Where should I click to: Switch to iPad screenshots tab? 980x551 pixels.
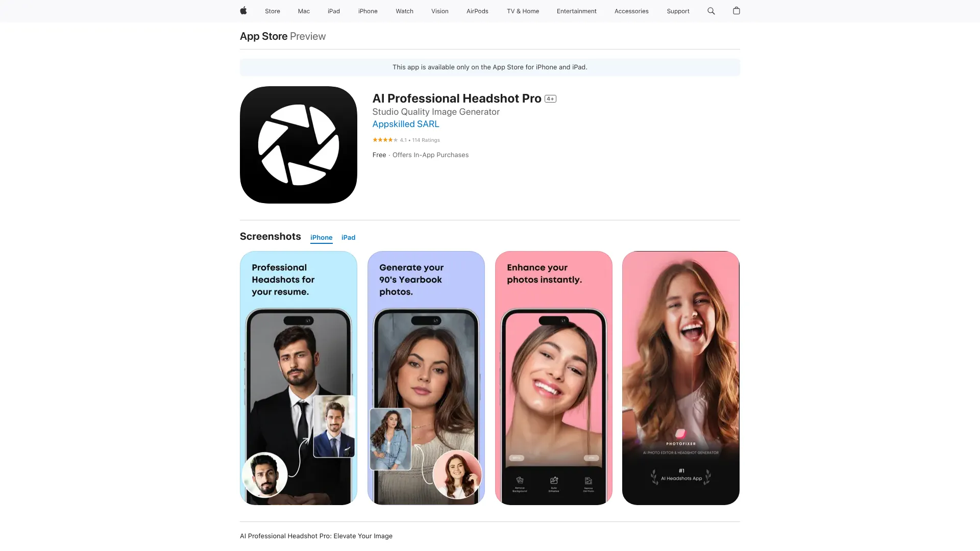(x=348, y=237)
